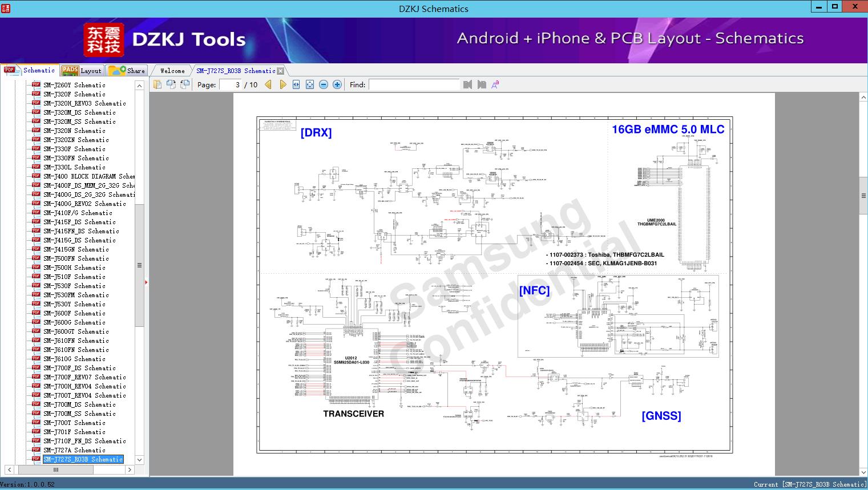Open SM-J320H_REV03 Schematic in the tree

coord(84,103)
